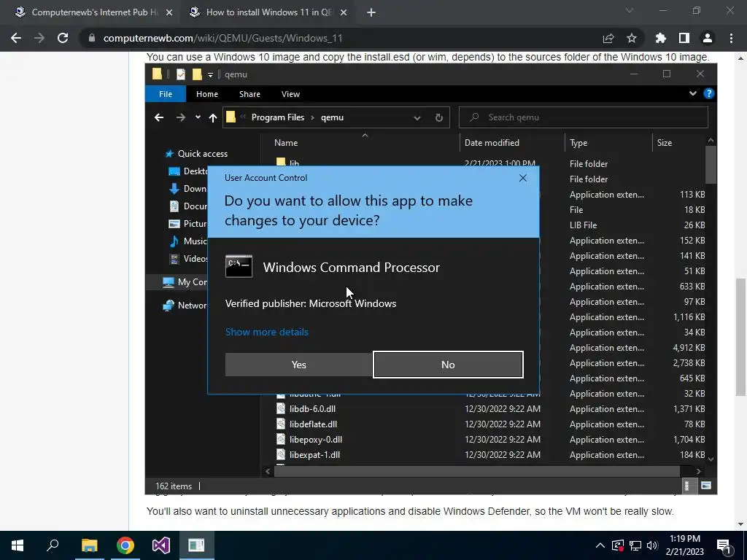Select libexpat-1.dll file
This screenshot has width=747, height=560.
(314, 455)
